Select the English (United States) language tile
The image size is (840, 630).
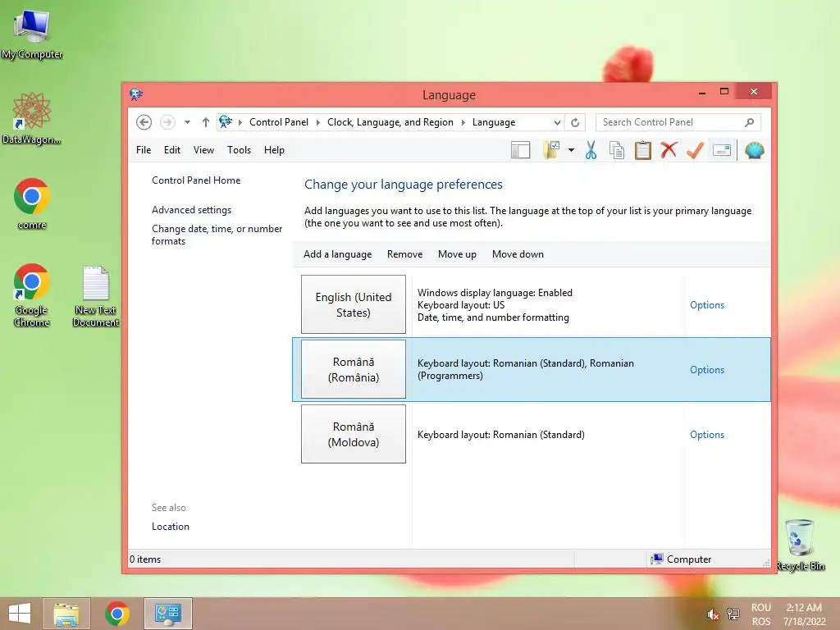point(354,304)
